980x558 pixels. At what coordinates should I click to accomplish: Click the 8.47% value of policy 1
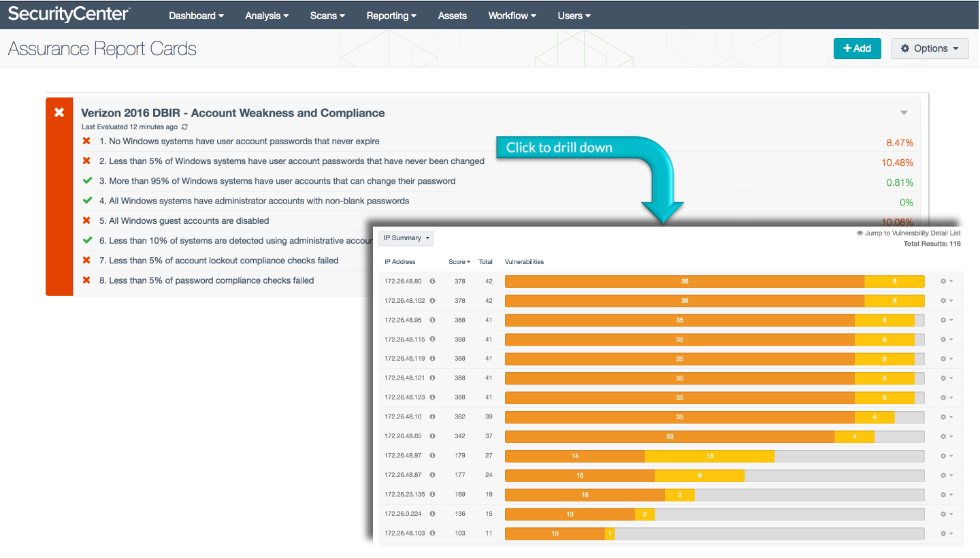(900, 143)
